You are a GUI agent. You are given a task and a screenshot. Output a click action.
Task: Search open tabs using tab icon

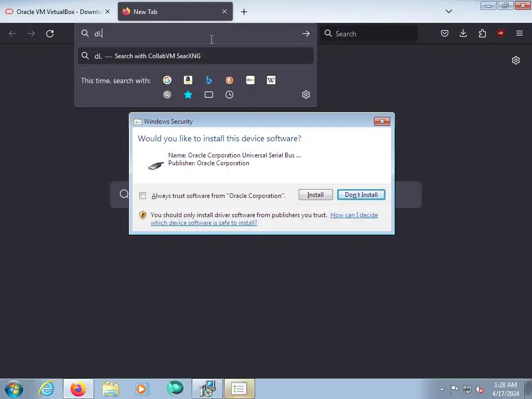pos(209,95)
